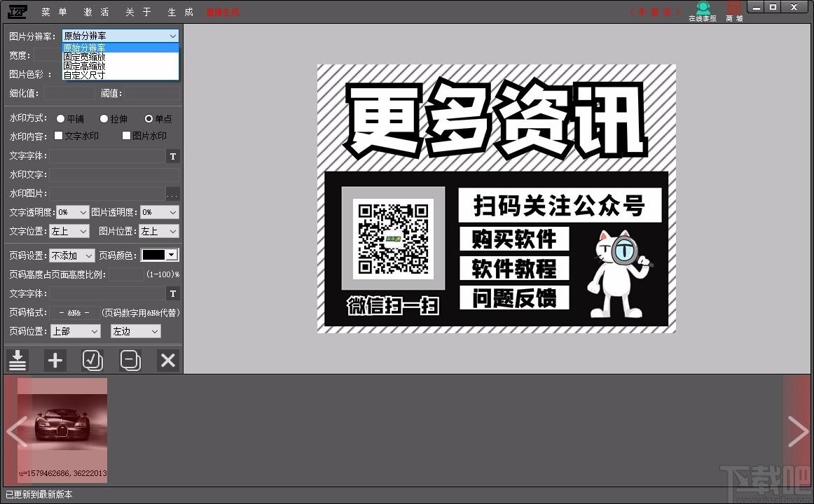
Task: Open the 菜单 menu
Action: pyautogui.click(x=54, y=12)
